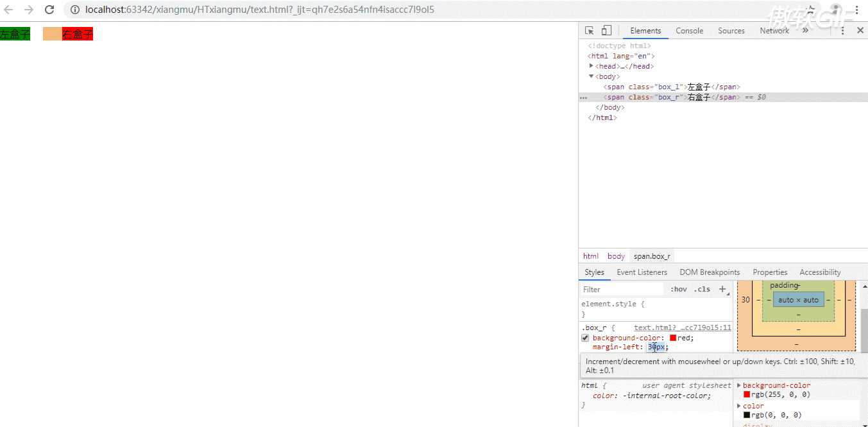Viewport: 868px width, 427px height.
Task: Open the Accessibility sub-tab
Action: pos(820,272)
